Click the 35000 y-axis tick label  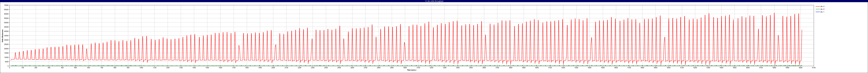(6, 36)
